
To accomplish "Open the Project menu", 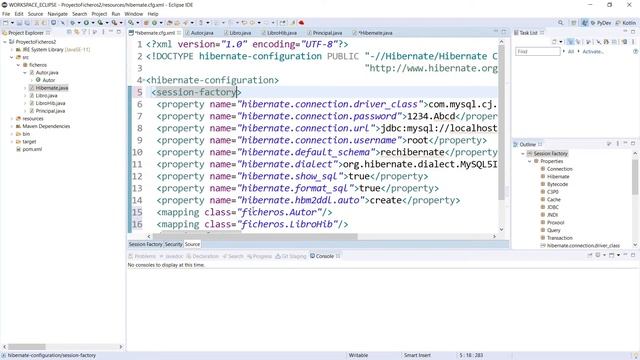I will point(99,14).
